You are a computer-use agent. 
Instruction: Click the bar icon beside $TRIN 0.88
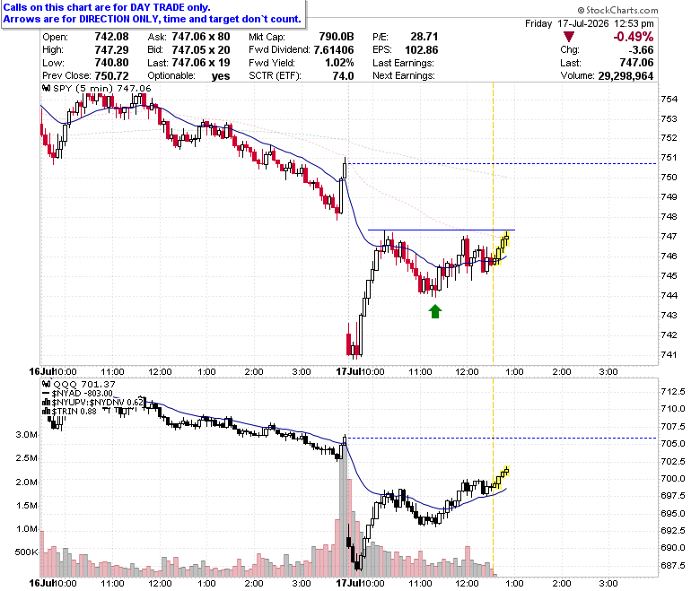click(46, 412)
